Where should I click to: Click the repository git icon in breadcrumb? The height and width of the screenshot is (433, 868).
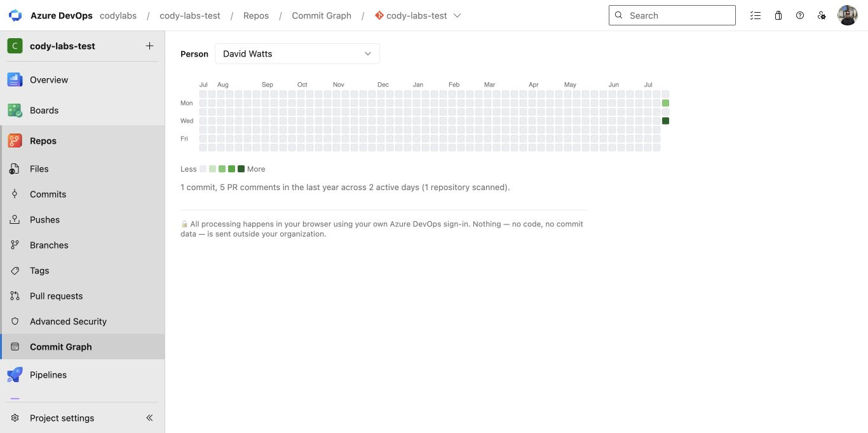point(379,15)
